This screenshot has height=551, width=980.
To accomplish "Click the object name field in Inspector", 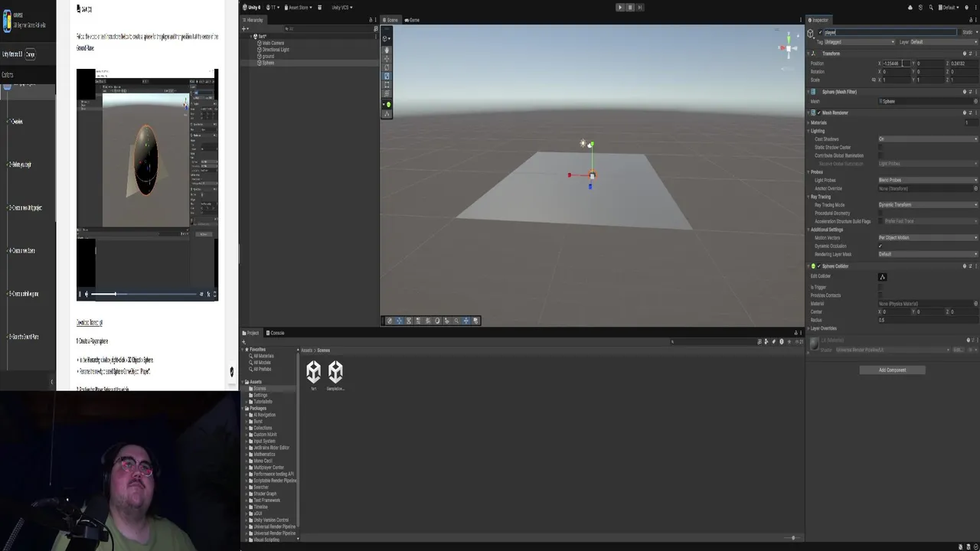I will pos(890,32).
